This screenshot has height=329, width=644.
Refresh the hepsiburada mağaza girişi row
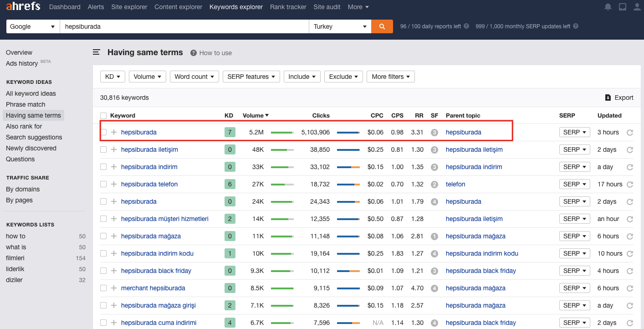point(630,306)
